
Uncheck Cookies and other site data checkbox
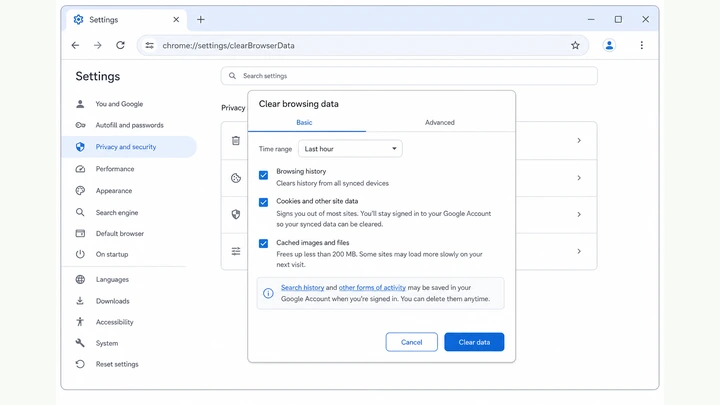[263, 202]
